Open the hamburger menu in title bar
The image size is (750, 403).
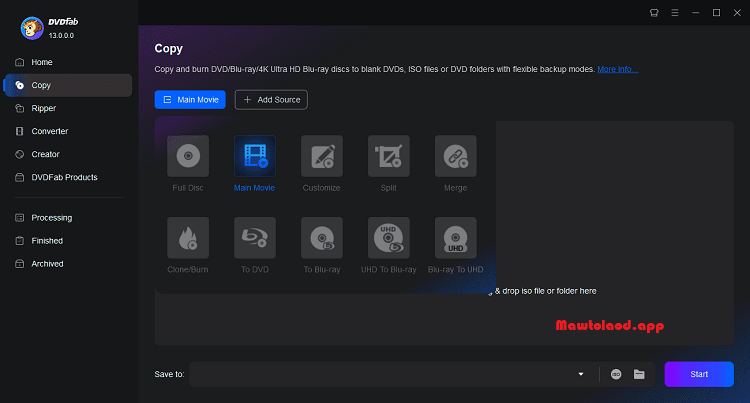(x=675, y=13)
